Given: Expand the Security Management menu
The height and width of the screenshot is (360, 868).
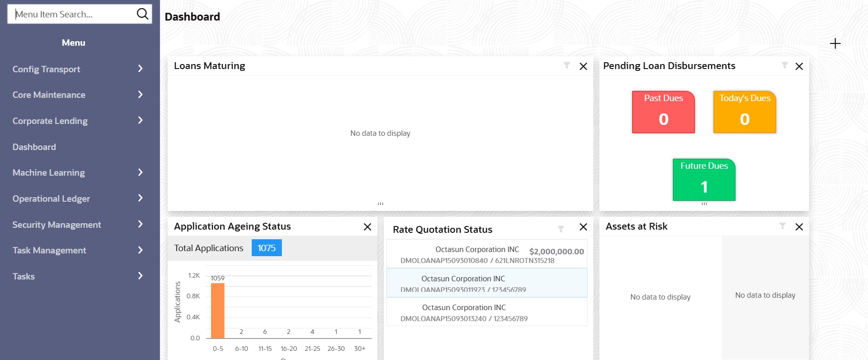Looking at the screenshot, I should point(78,225).
